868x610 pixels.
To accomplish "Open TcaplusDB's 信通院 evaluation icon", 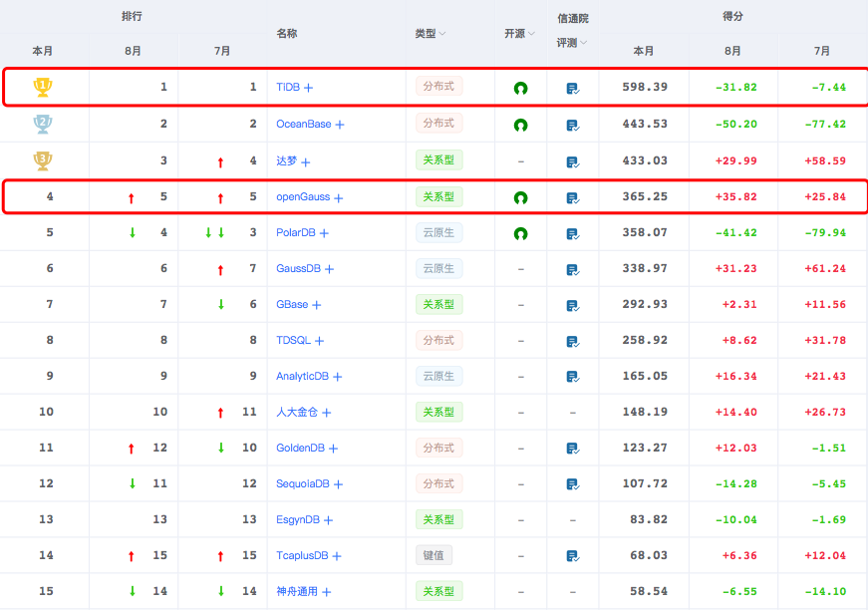I will point(572,556).
